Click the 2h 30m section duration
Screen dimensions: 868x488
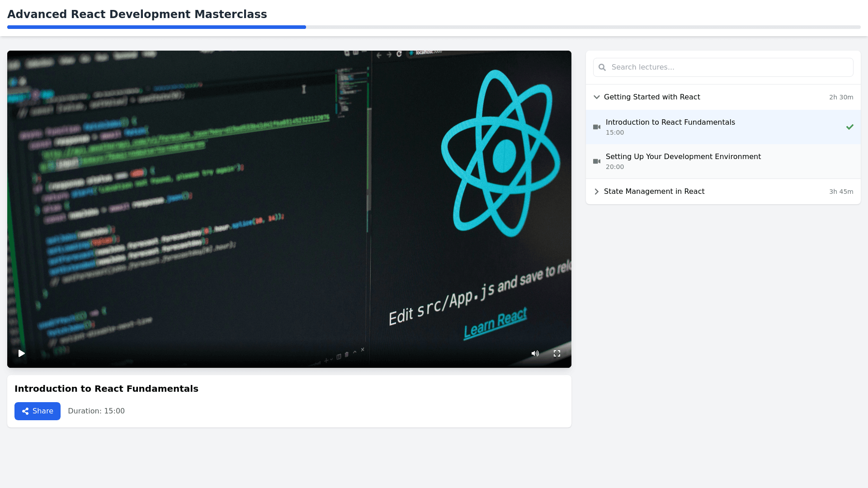tap(841, 97)
